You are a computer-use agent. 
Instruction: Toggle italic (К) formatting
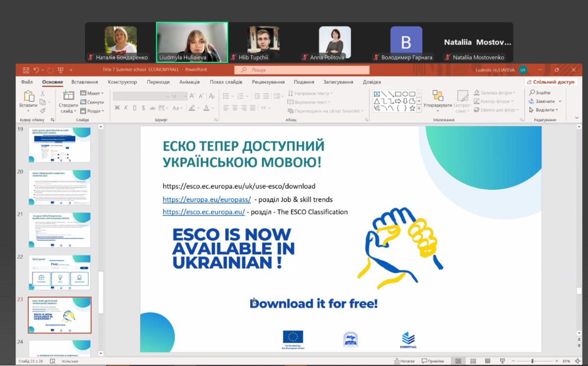(126, 108)
